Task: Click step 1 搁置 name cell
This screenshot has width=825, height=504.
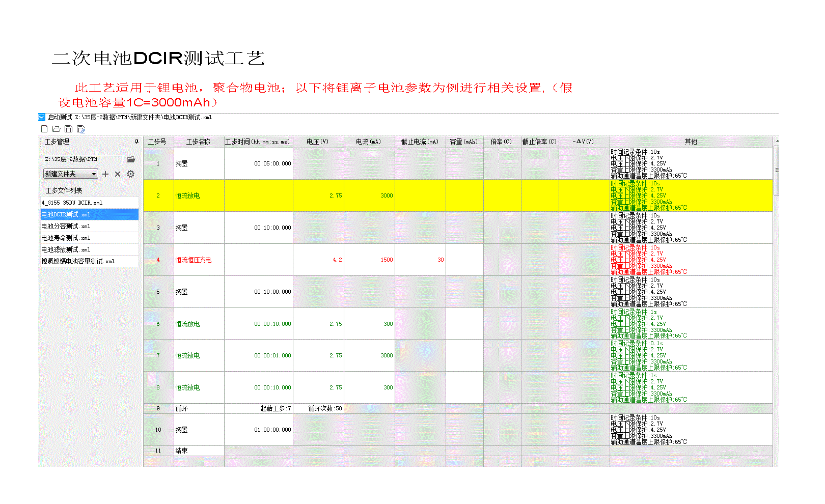Action: coord(199,163)
